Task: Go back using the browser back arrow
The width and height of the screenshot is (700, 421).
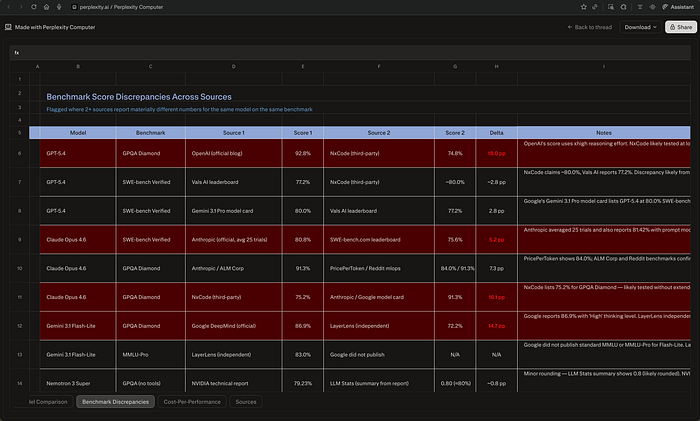Action: click(x=8, y=7)
